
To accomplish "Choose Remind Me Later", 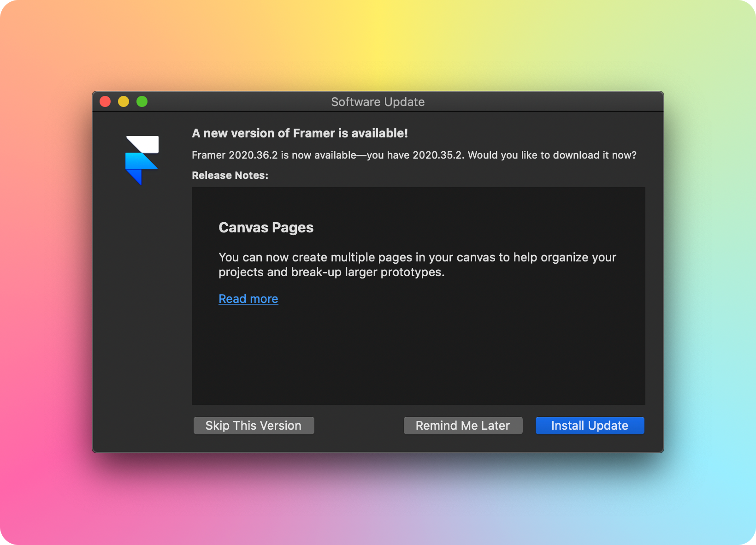I will (x=463, y=426).
